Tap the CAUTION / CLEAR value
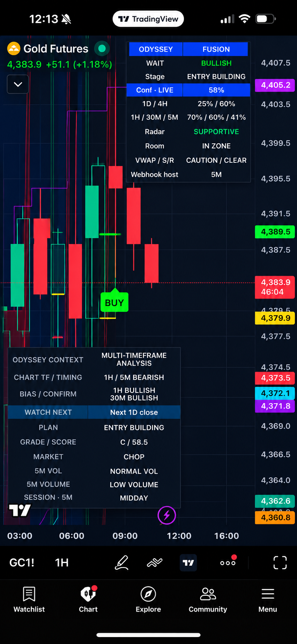297x644 pixels. [216, 160]
